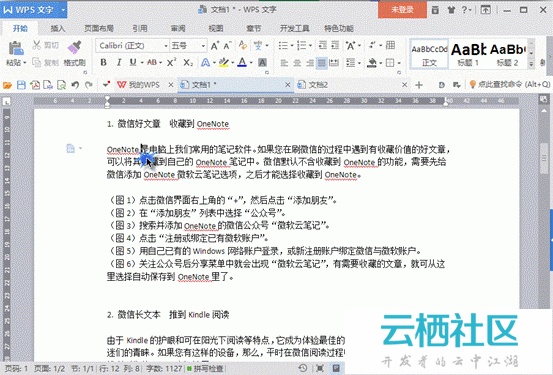Increase font size with the A+ icon
The image size is (553, 375).
tap(214, 46)
